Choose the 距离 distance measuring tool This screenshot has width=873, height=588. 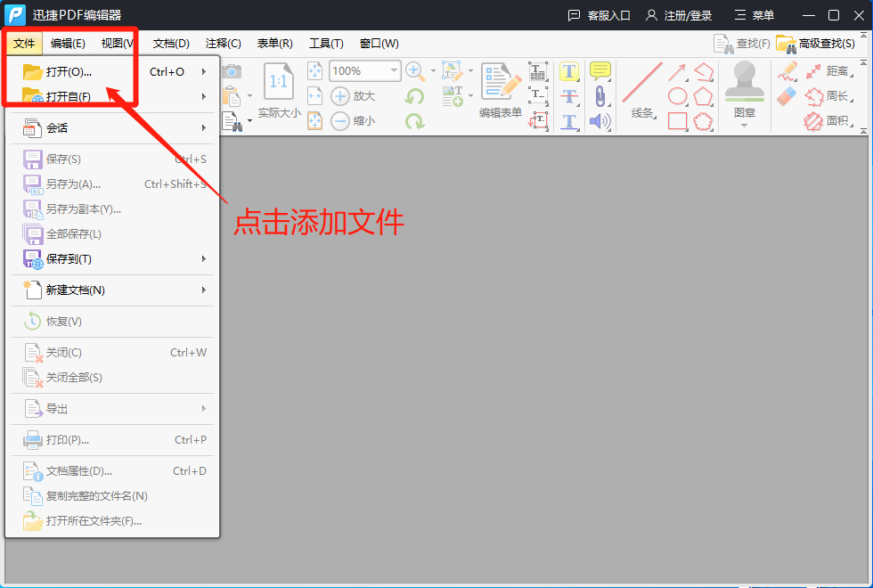coord(829,70)
